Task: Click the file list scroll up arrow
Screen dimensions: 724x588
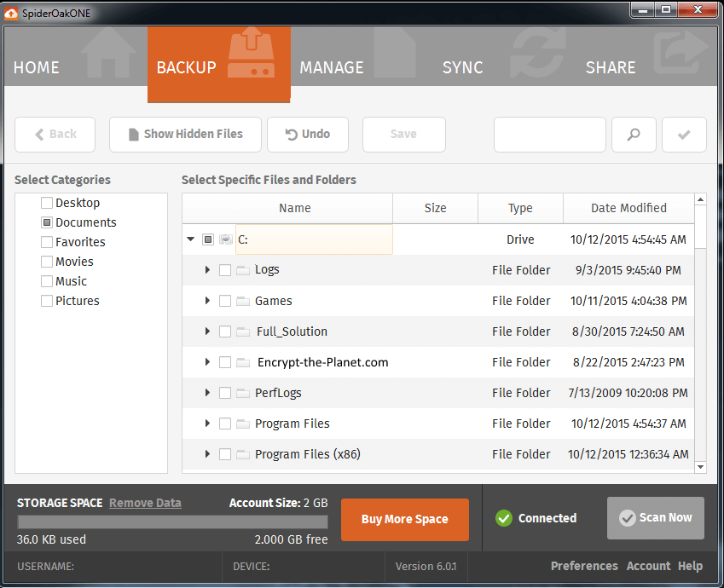Action: pos(700,199)
